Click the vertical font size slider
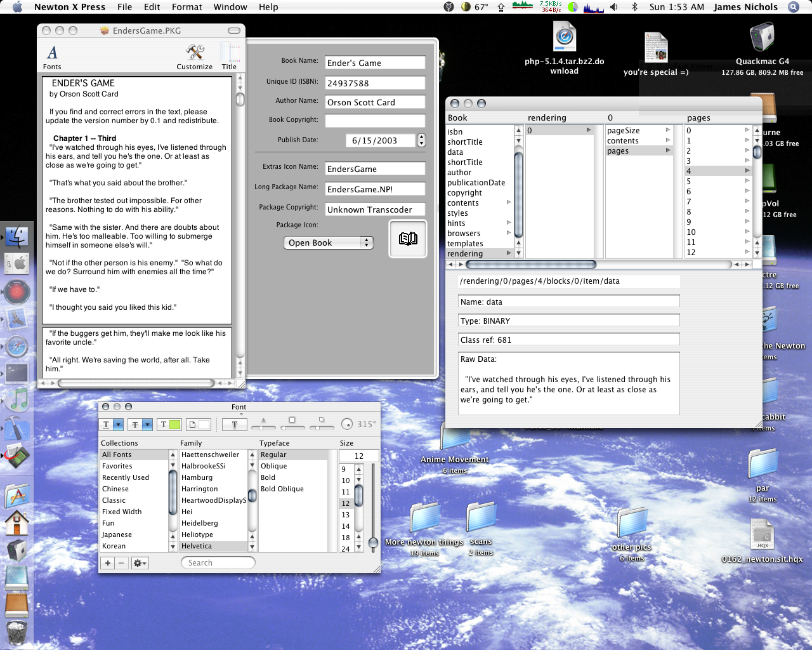This screenshot has height=650, width=812. 373,508
